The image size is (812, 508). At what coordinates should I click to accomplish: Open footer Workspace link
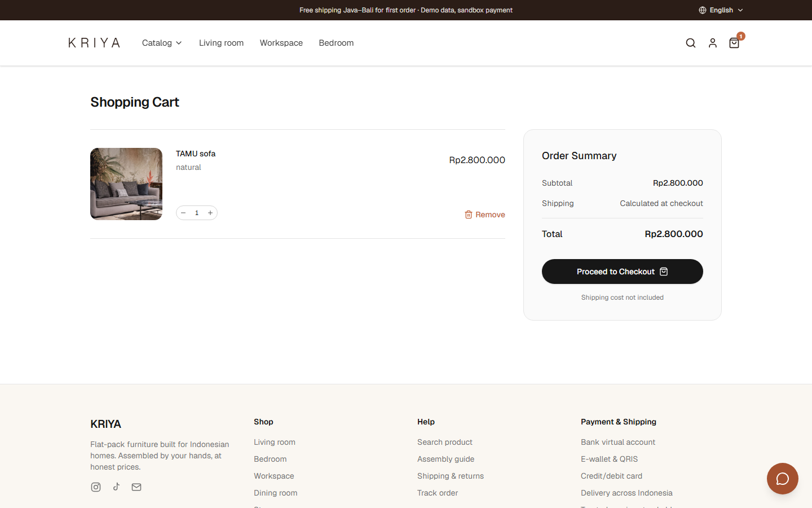point(274,476)
